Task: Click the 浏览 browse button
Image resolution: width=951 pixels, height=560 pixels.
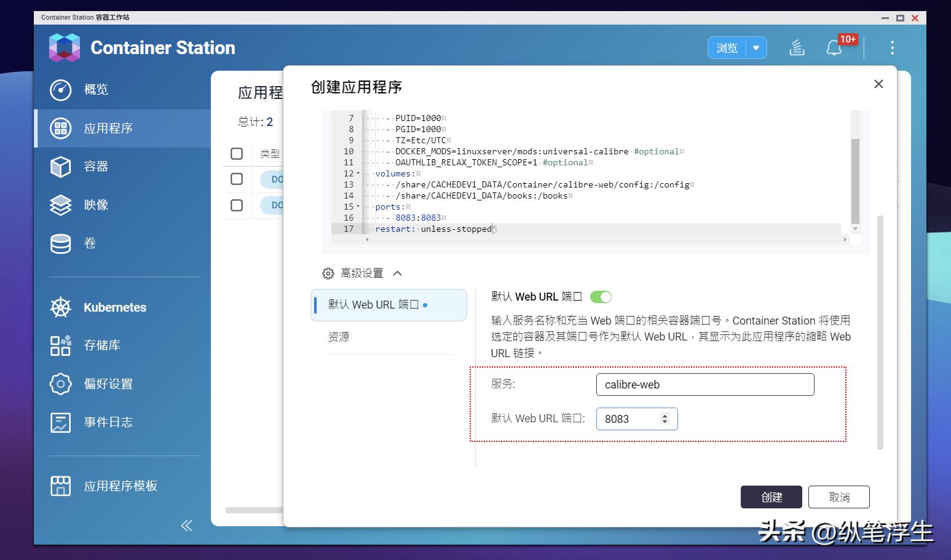Action: tap(727, 48)
